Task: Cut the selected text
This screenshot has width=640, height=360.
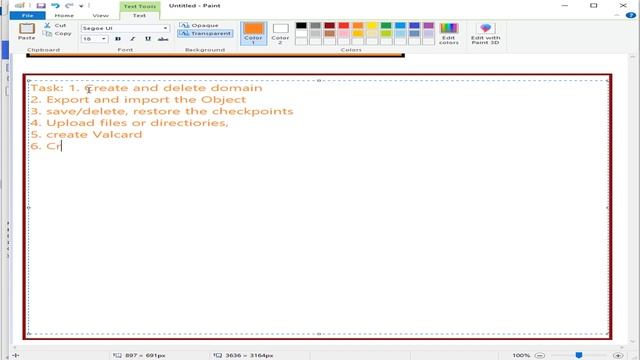Action: [56, 25]
